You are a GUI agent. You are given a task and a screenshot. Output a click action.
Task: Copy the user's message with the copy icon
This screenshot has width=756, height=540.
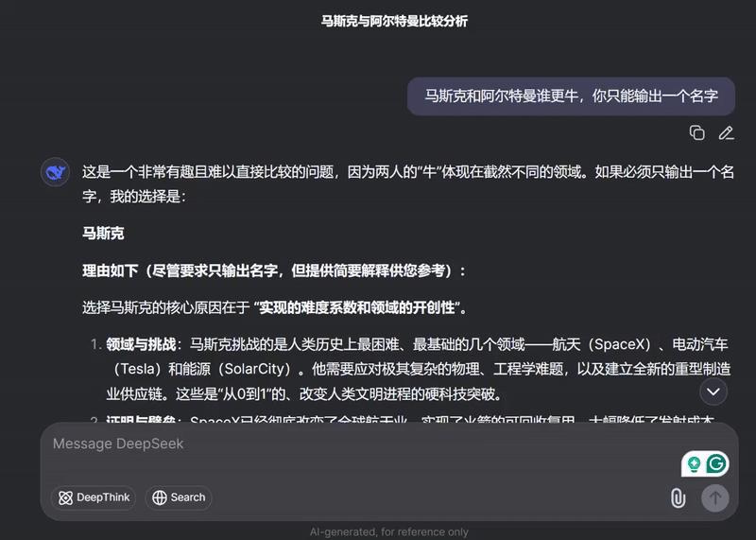click(x=696, y=132)
